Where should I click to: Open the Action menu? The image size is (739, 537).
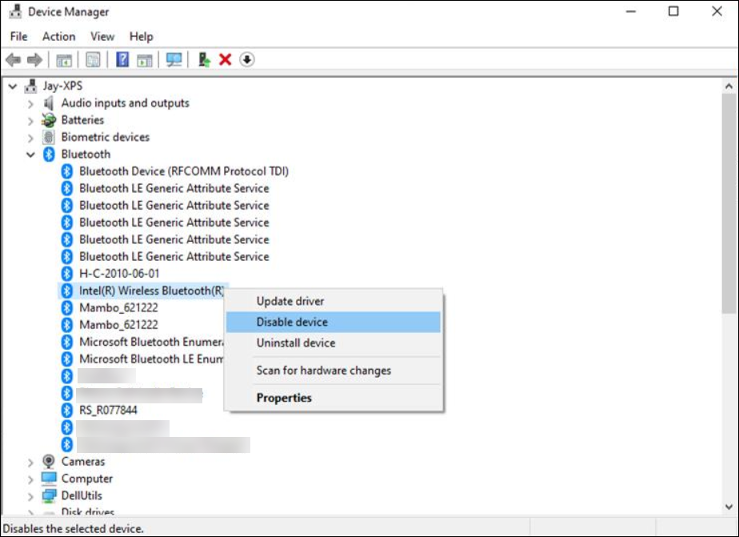coord(58,36)
